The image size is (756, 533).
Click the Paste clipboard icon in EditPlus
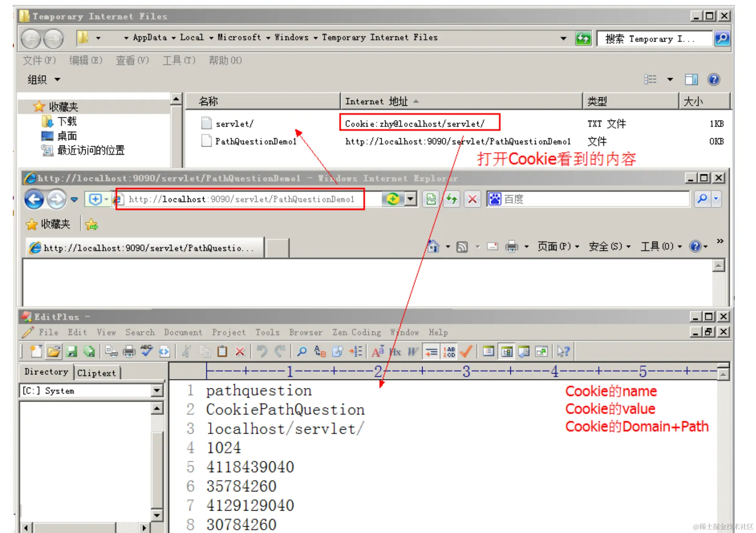point(222,352)
